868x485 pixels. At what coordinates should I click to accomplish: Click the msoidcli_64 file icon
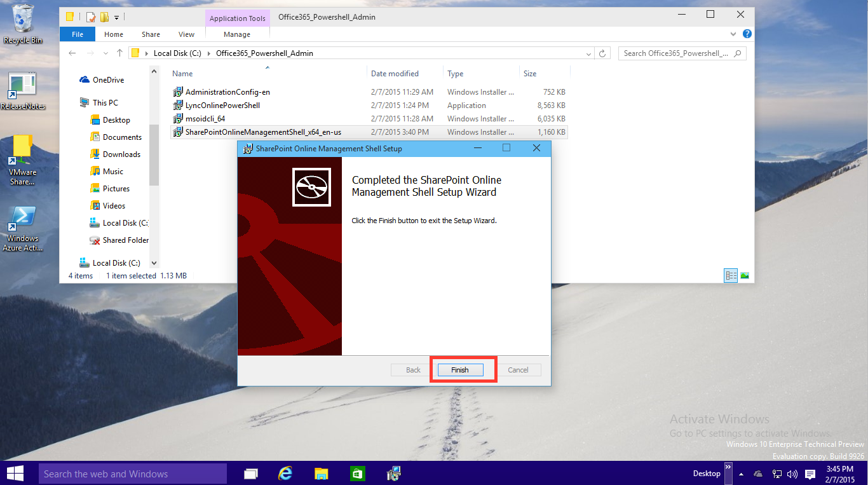[178, 119]
